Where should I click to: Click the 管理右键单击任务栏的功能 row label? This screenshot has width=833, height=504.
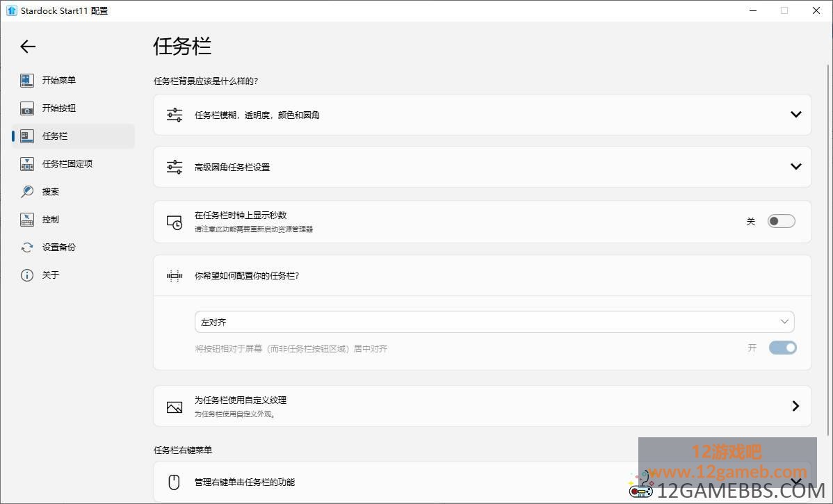tap(244, 482)
